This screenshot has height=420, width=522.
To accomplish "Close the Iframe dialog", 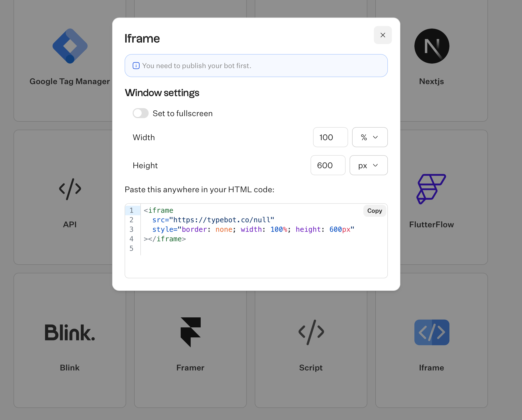I will (382, 35).
